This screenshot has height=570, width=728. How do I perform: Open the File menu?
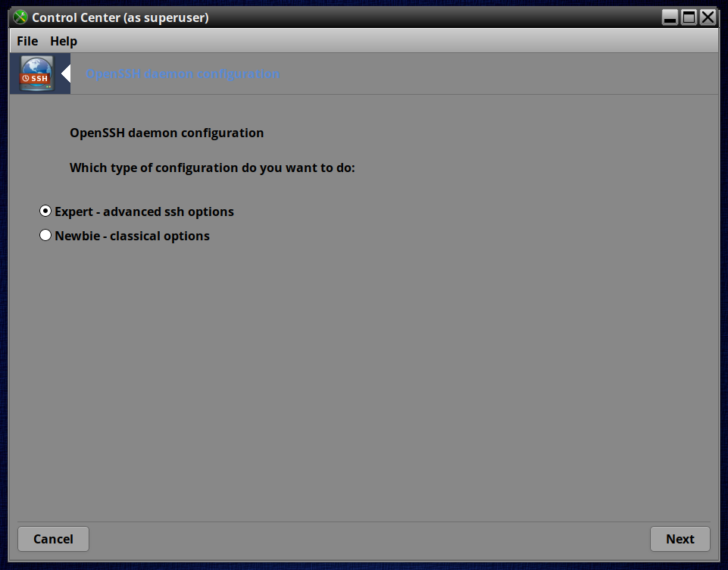[x=27, y=41]
